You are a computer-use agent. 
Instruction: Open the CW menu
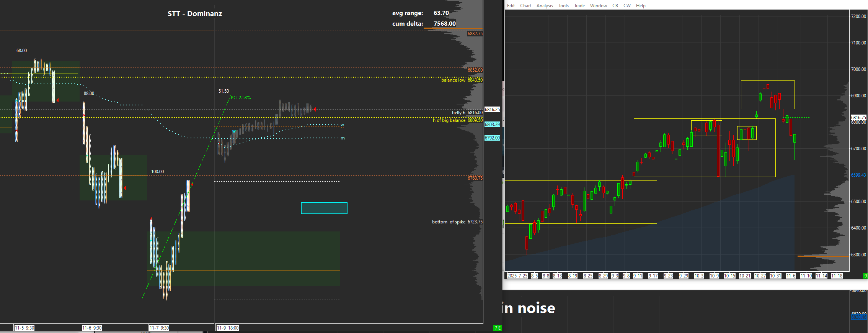[627, 6]
